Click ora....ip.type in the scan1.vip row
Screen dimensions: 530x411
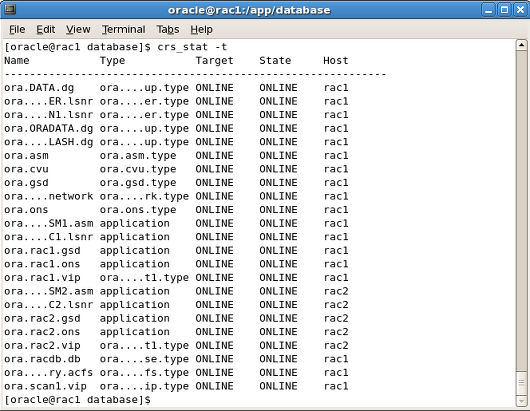[x=144, y=386]
